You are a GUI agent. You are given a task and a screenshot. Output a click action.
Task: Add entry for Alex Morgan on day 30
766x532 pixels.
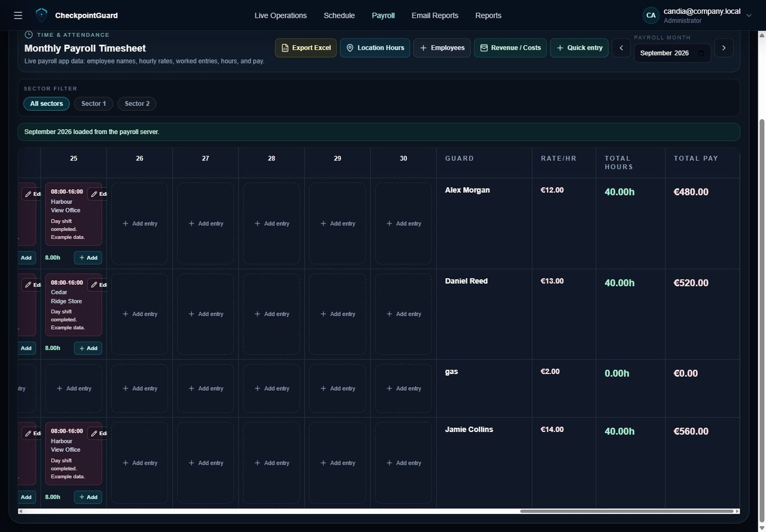pyautogui.click(x=403, y=224)
